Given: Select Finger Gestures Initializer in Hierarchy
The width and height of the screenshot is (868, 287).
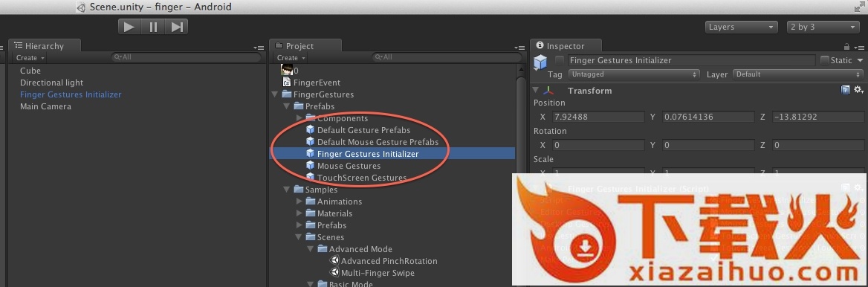Looking at the screenshot, I should 71,94.
